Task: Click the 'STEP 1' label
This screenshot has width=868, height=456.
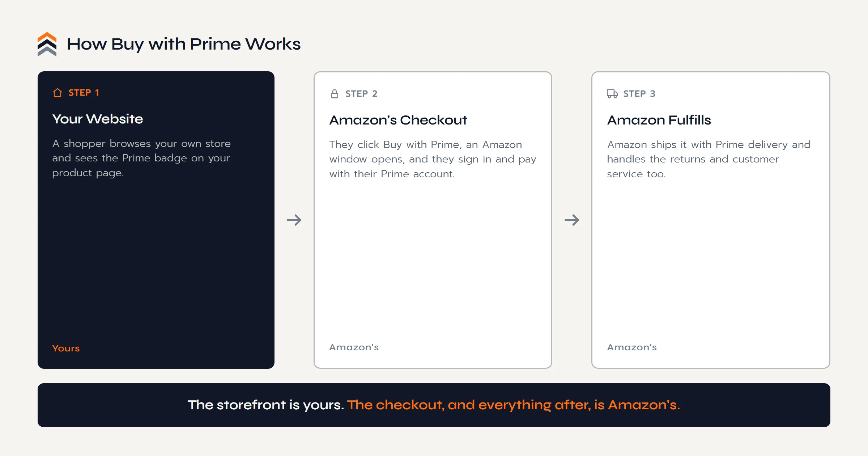Action: tap(84, 93)
